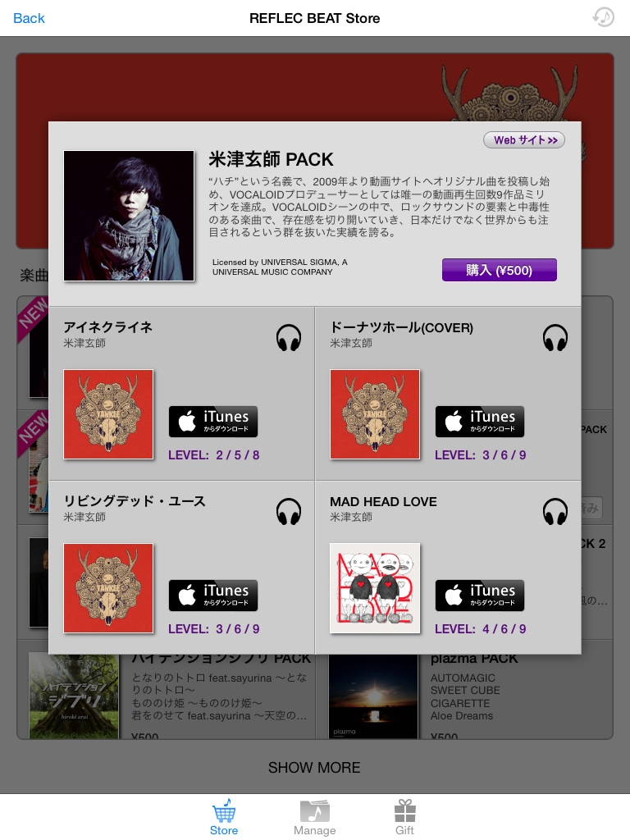630x840 pixels.
Task: Preview アイネクライネ with headphone icon
Action: (x=288, y=337)
